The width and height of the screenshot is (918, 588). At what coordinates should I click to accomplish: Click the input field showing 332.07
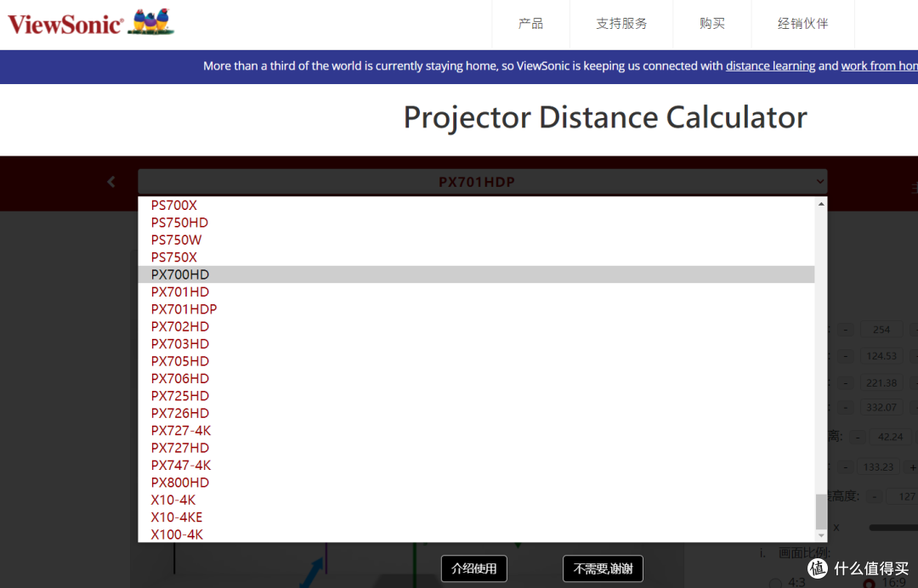[x=881, y=407]
